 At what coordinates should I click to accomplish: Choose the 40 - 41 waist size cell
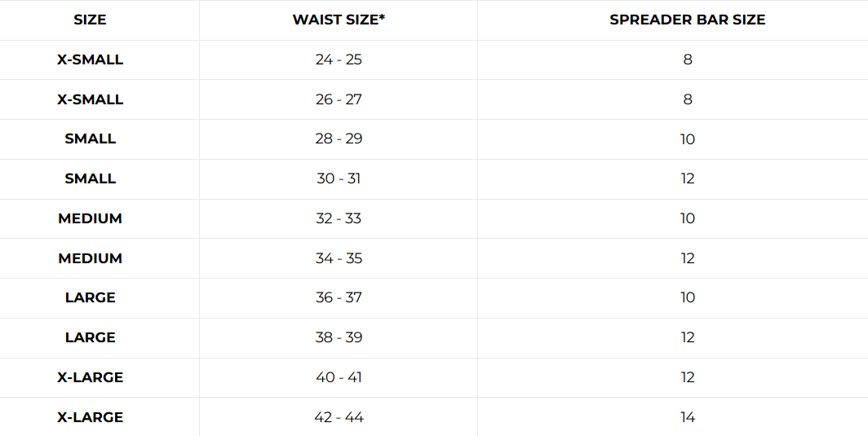[x=339, y=377]
